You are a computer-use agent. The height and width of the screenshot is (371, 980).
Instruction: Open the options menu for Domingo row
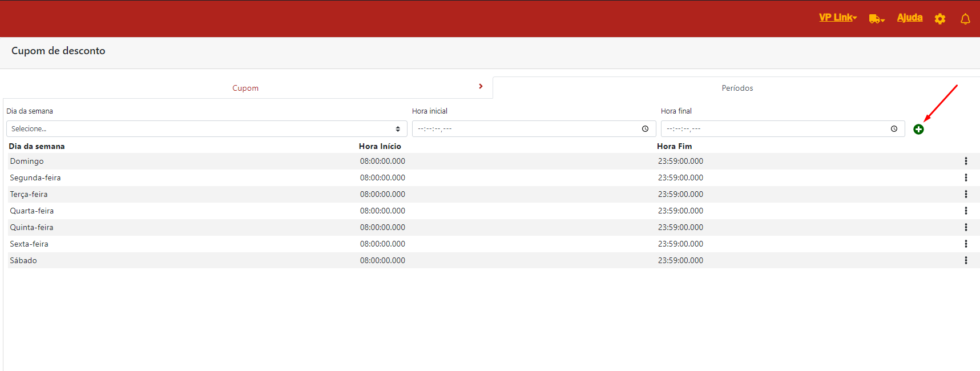click(966, 162)
